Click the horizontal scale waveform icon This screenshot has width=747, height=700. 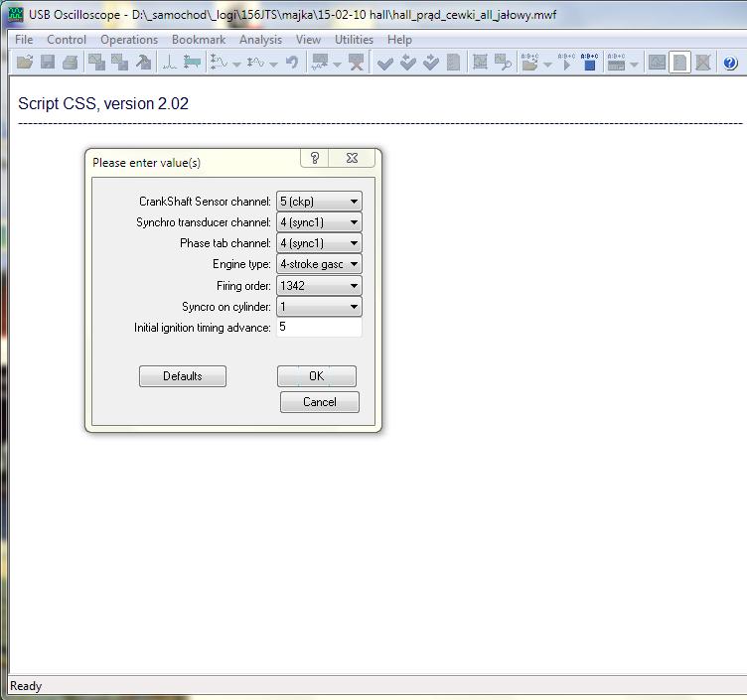(256, 63)
